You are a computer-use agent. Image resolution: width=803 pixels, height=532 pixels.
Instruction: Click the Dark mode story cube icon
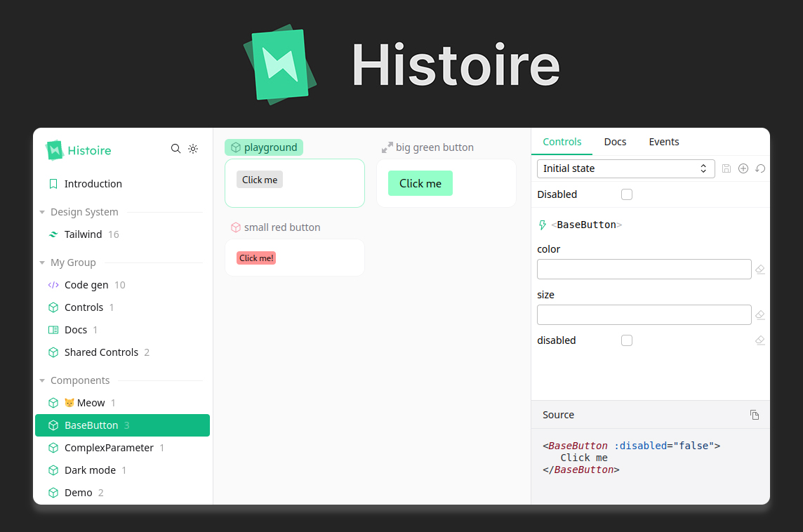coord(53,470)
